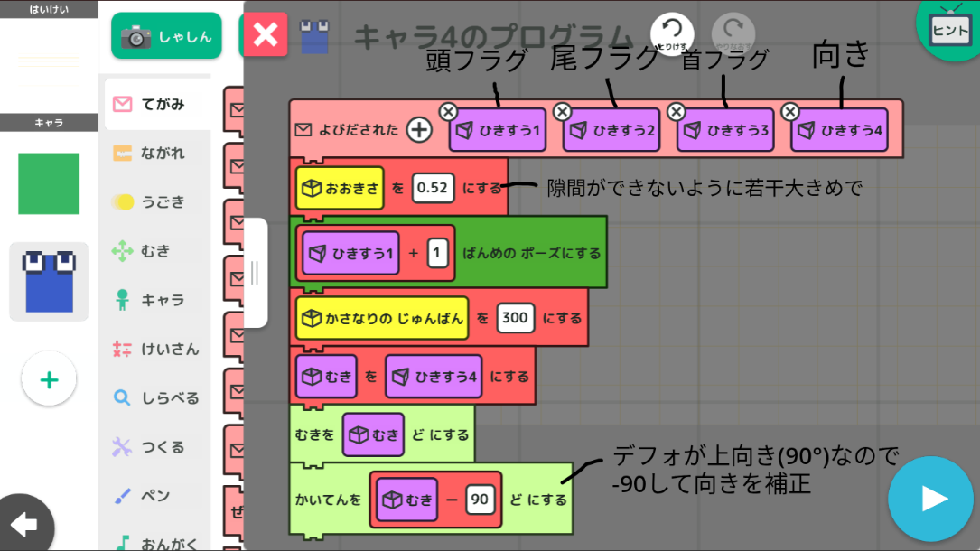Open the むき block category
The image size is (980, 551).
[157, 250]
